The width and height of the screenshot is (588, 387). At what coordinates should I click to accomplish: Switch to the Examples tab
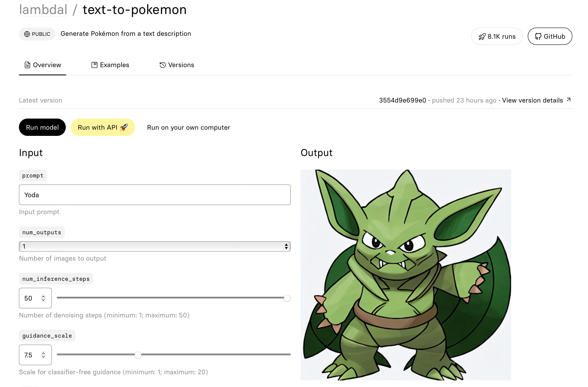110,65
